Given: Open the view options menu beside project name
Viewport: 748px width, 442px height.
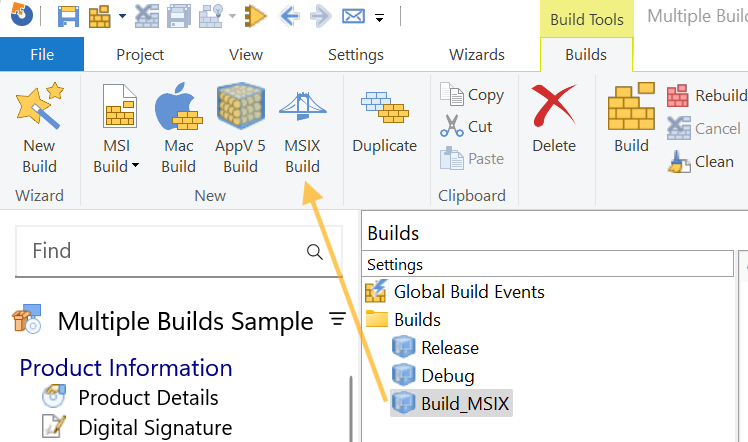Looking at the screenshot, I should click(338, 319).
